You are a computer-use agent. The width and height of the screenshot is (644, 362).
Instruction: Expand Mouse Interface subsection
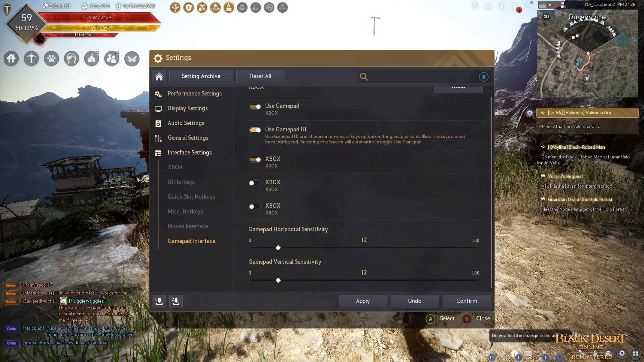pyautogui.click(x=187, y=226)
